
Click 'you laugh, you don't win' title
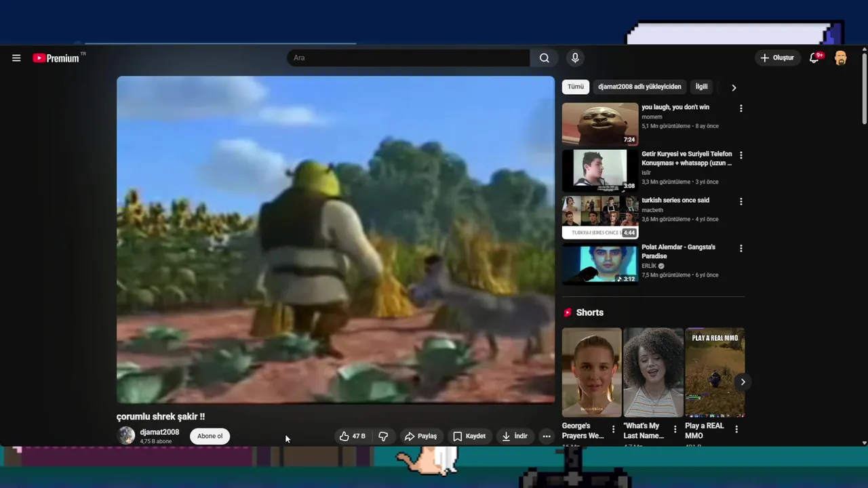[x=675, y=107]
